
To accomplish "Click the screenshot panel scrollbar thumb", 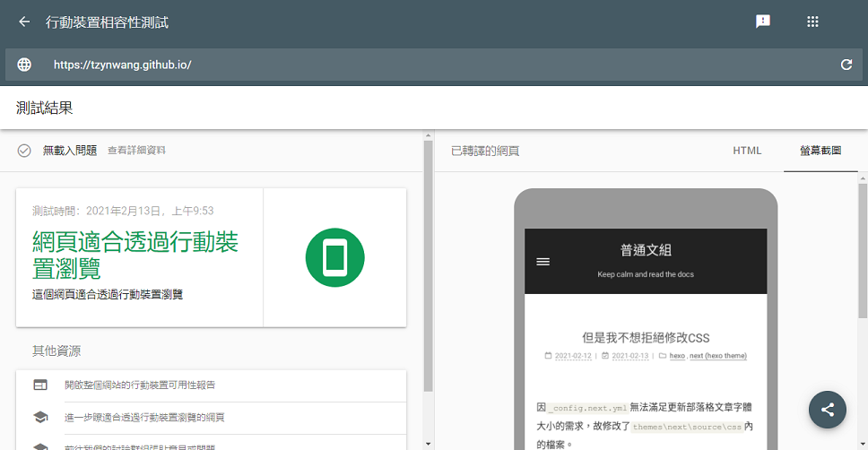I will click(x=863, y=251).
